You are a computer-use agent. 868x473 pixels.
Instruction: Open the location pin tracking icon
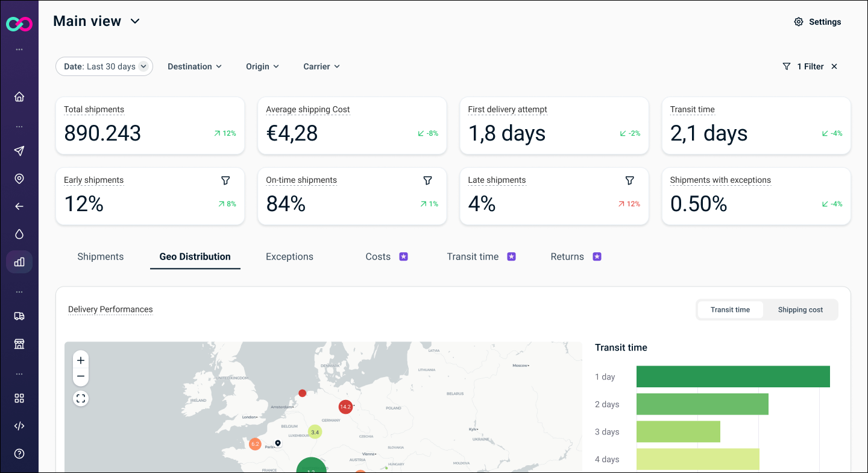click(19, 179)
